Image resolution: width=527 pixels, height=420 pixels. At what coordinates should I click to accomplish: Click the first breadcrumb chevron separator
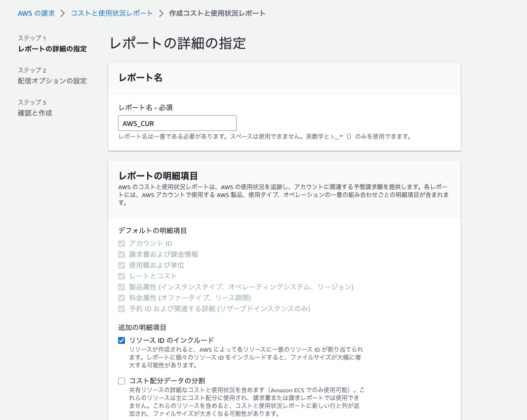click(x=63, y=13)
